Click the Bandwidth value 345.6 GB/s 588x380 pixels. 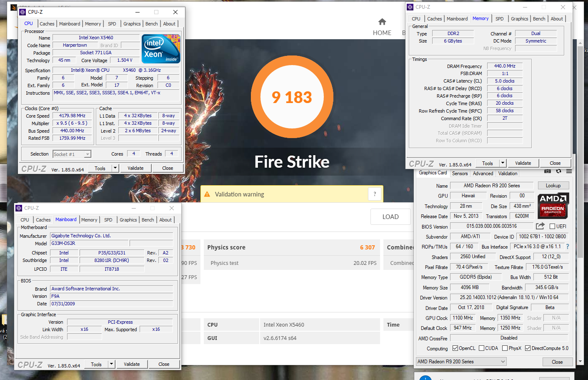pyautogui.click(x=547, y=287)
